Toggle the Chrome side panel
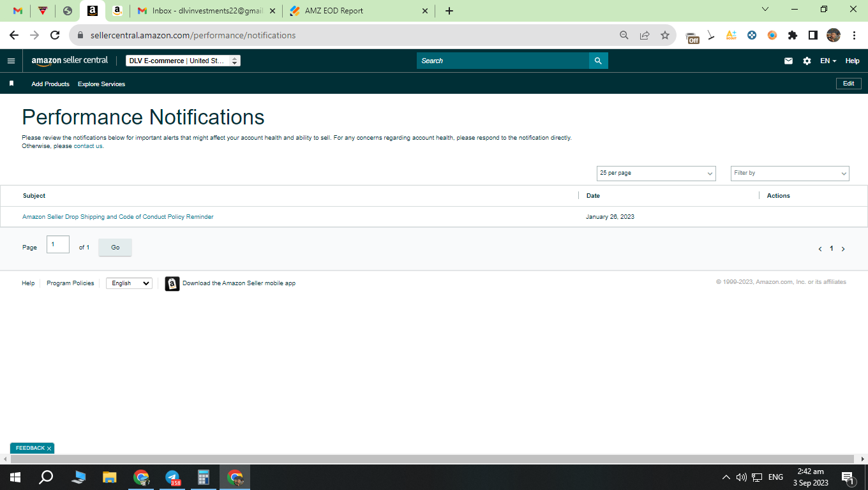 click(813, 35)
